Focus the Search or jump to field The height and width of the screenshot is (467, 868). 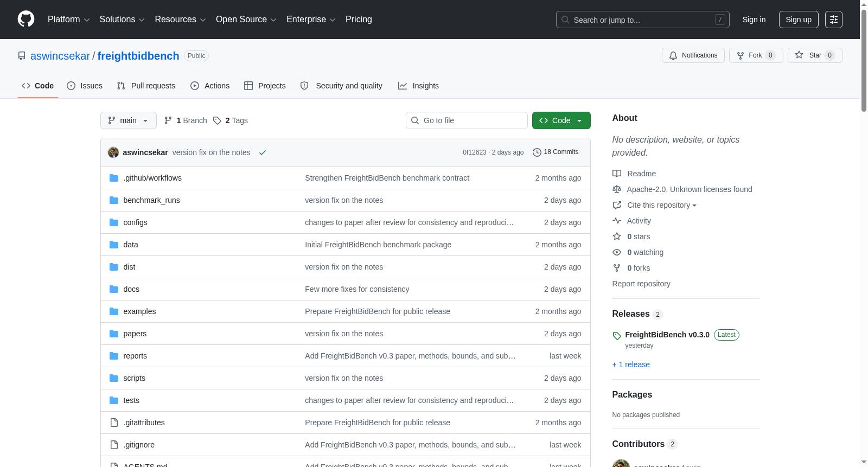pyautogui.click(x=643, y=20)
